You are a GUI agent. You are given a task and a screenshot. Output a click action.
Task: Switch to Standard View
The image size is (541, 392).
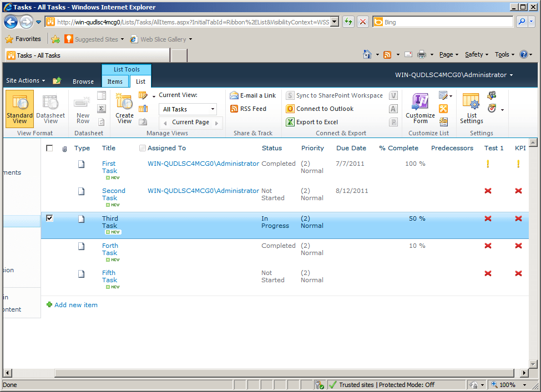19,109
